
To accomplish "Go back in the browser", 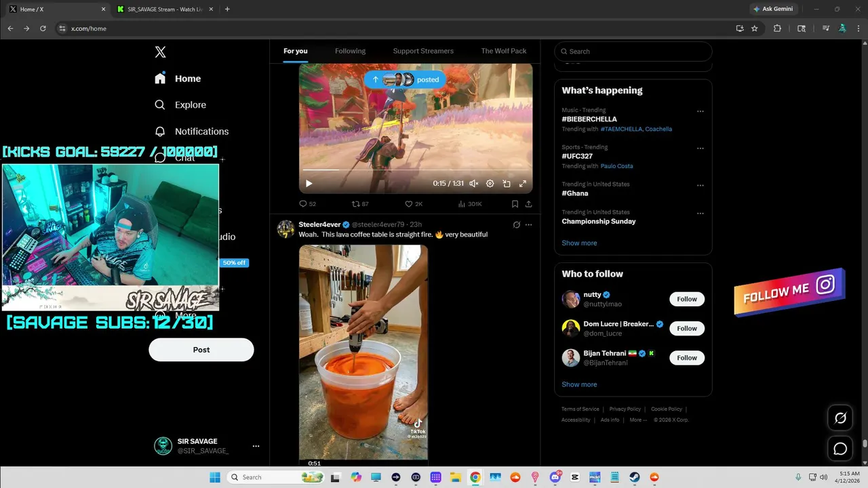I will (10, 28).
